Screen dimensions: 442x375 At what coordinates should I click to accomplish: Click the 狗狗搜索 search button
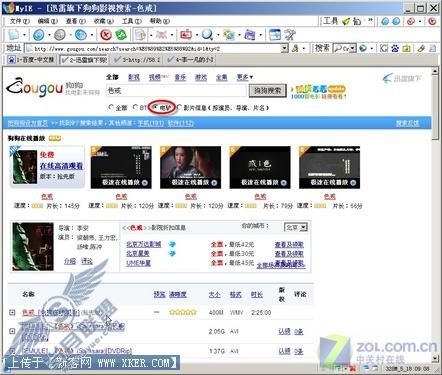[268, 91]
